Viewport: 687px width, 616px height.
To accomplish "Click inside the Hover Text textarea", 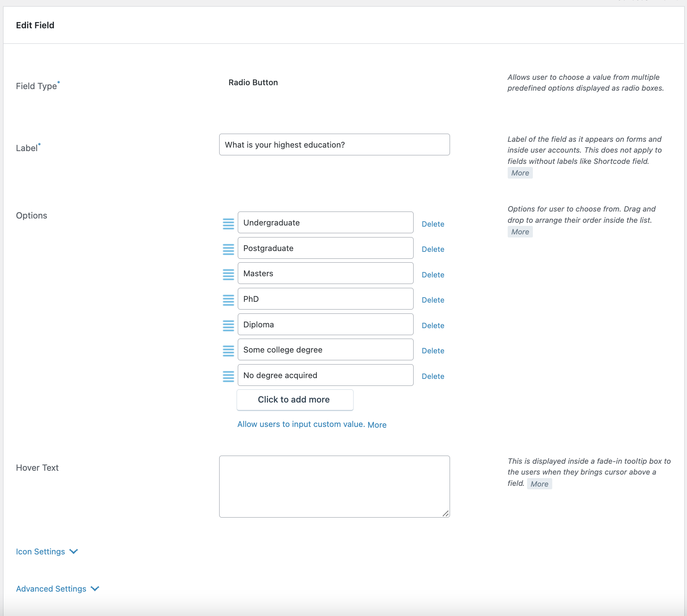I will click(x=334, y=486).
